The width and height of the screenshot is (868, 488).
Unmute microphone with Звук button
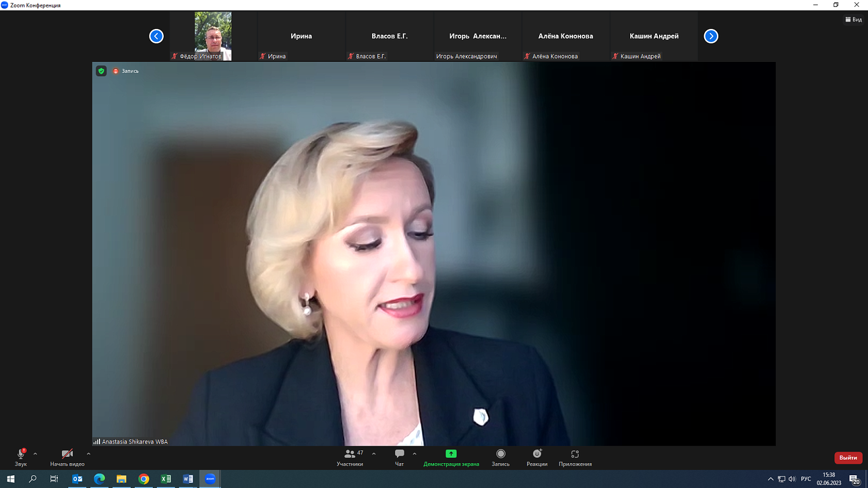[x=21, y=457]
